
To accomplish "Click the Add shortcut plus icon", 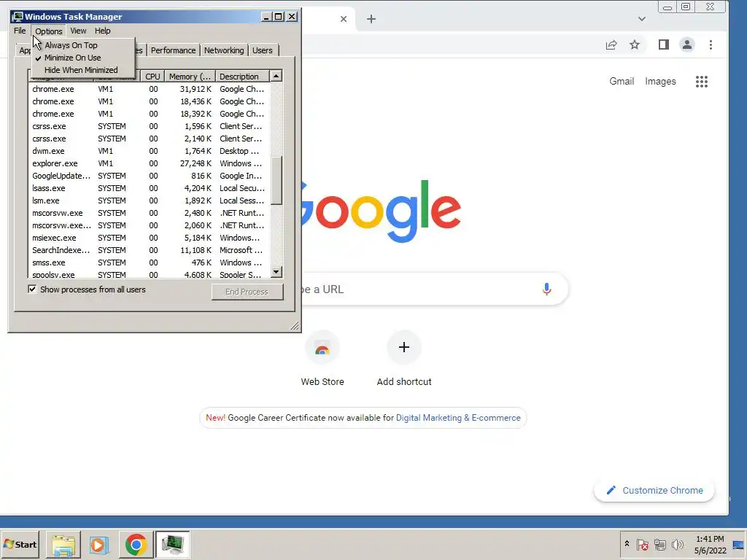I will coord(403,347).
